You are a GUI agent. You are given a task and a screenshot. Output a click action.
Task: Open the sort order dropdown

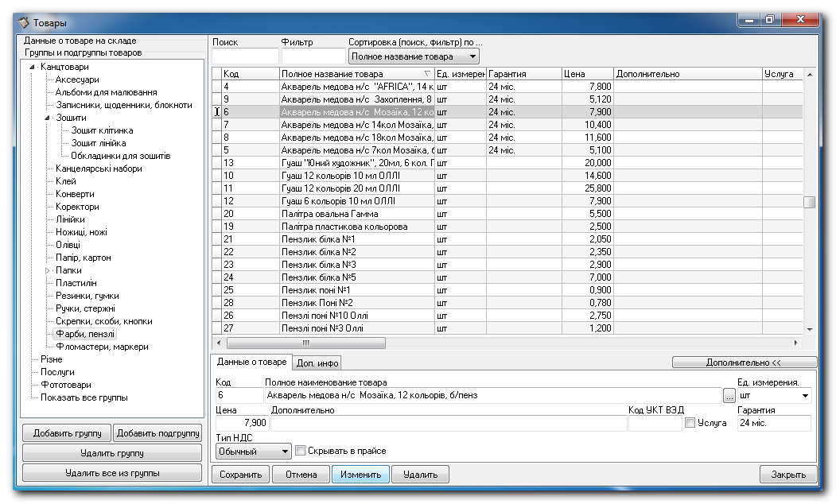point(414,56)
